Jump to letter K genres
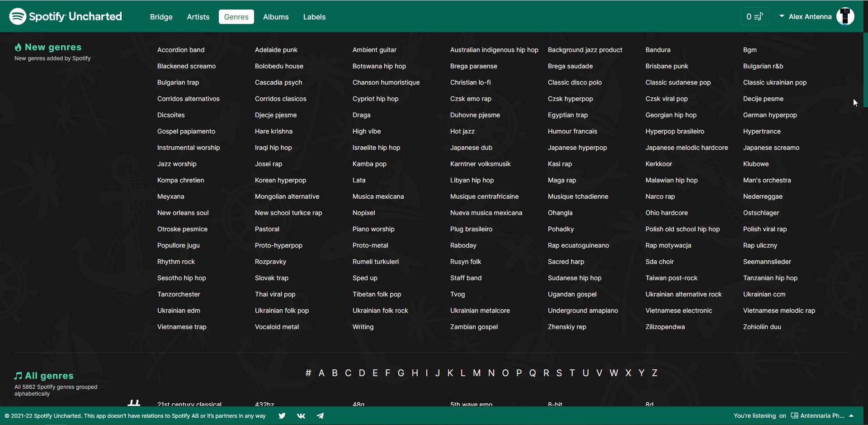Viewport: 868px width, 425px height. (450, 373)
